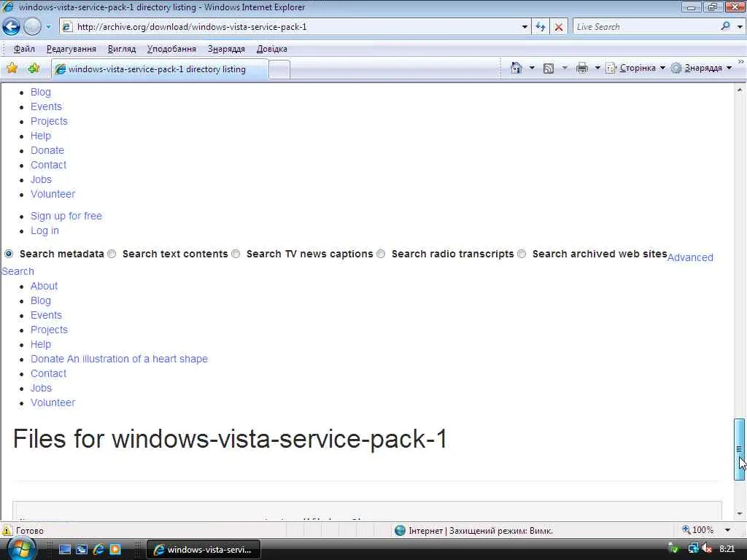Open a new blank tab
The width and height of the screenshot is (747, 560).
click(279, 69)
